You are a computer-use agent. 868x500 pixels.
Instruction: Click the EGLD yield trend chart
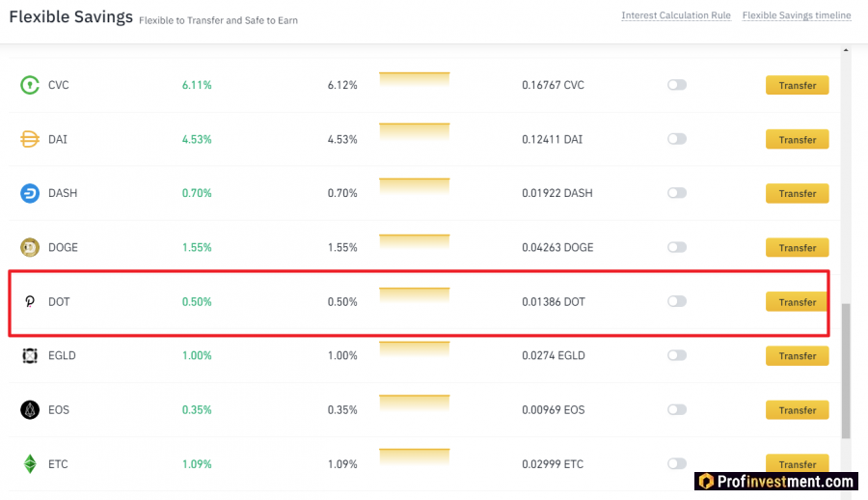pyautogui.click(x=414, y=349)
